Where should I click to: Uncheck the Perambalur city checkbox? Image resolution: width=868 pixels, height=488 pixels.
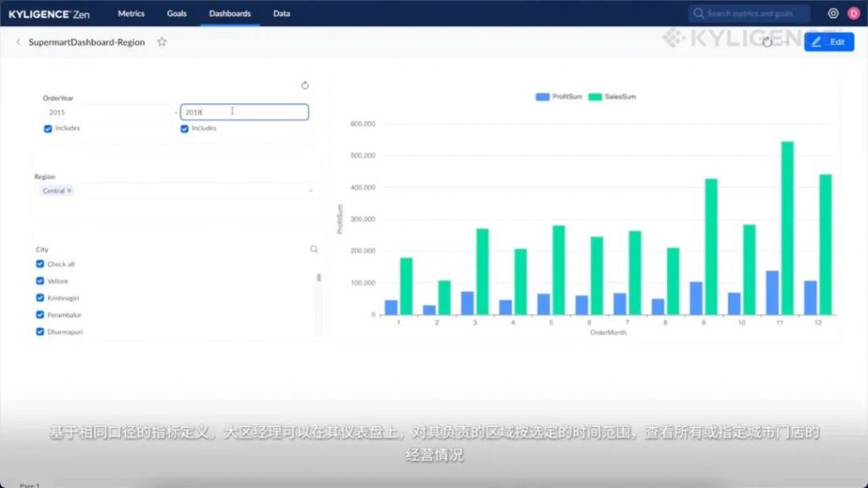tap(40, 315)
